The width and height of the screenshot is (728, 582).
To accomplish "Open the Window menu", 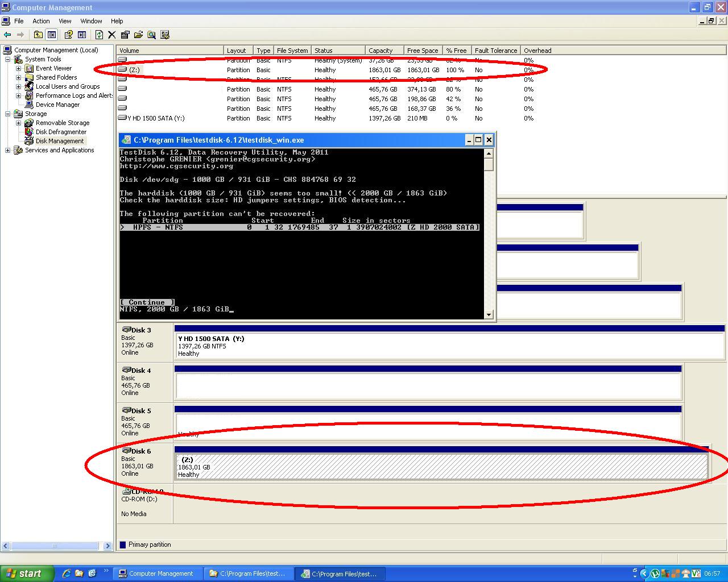I will [x=91, y=21].
